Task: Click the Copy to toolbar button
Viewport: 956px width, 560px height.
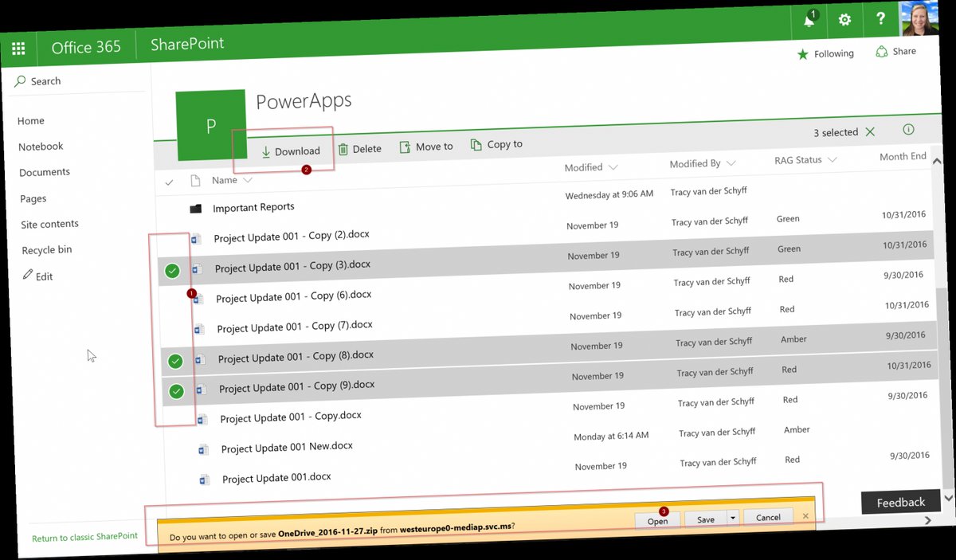Action: (x=496, y=144)
